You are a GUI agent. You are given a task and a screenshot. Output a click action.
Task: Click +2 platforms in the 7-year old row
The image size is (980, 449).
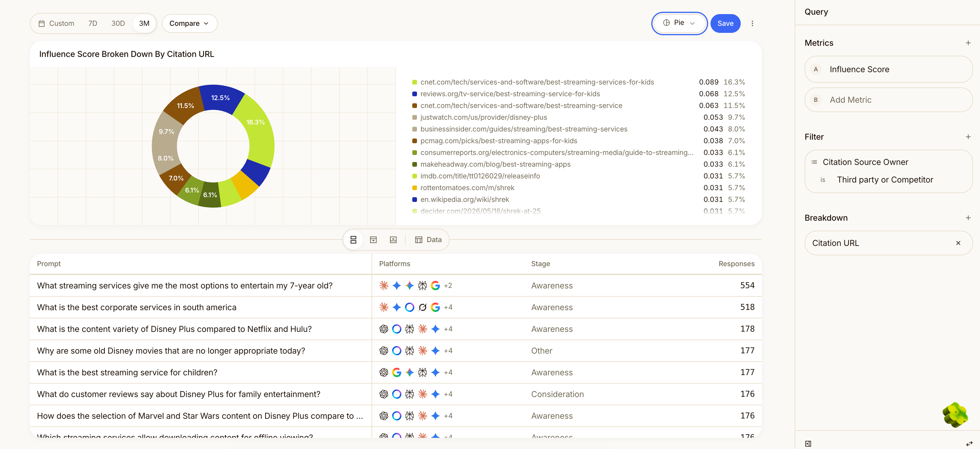[448, 286]
